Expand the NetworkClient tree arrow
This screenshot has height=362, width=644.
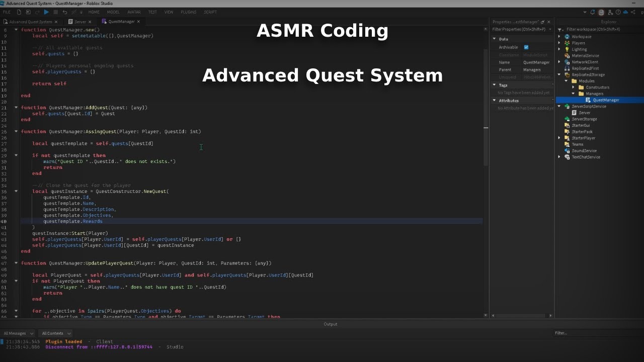pyautogui.click(x=559, y=62)
